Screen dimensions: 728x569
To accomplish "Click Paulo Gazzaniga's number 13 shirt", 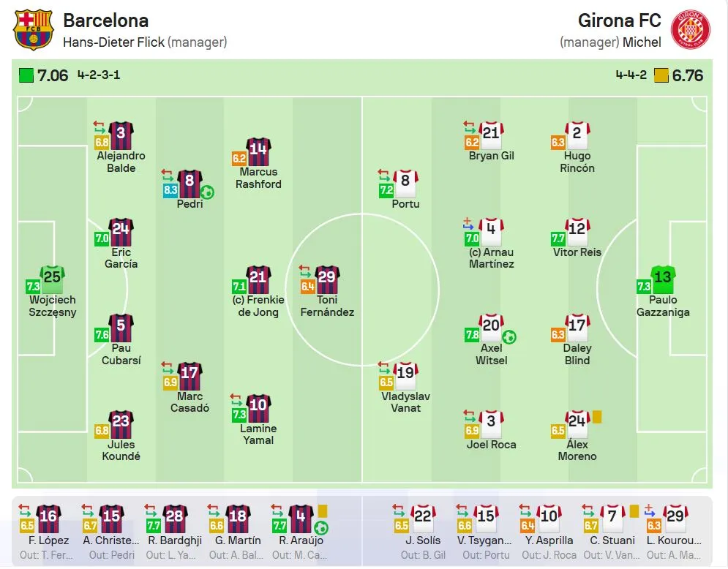I will (x=663, y=278).
